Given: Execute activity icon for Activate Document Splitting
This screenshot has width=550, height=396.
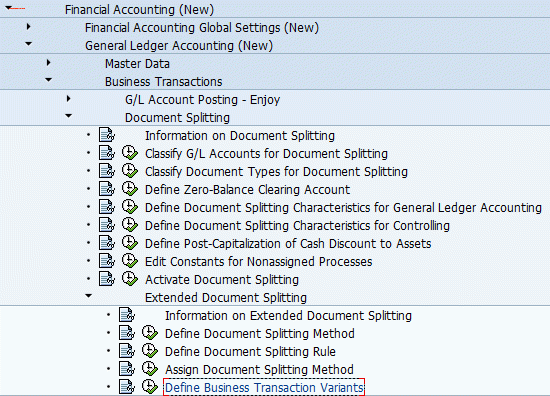Looking at the screenshot, I should click(130, 278).
